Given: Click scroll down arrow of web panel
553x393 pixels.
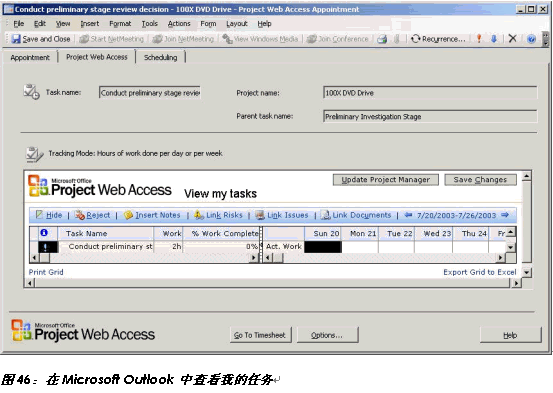Looking at the screenshot, I should pos(527,272).
